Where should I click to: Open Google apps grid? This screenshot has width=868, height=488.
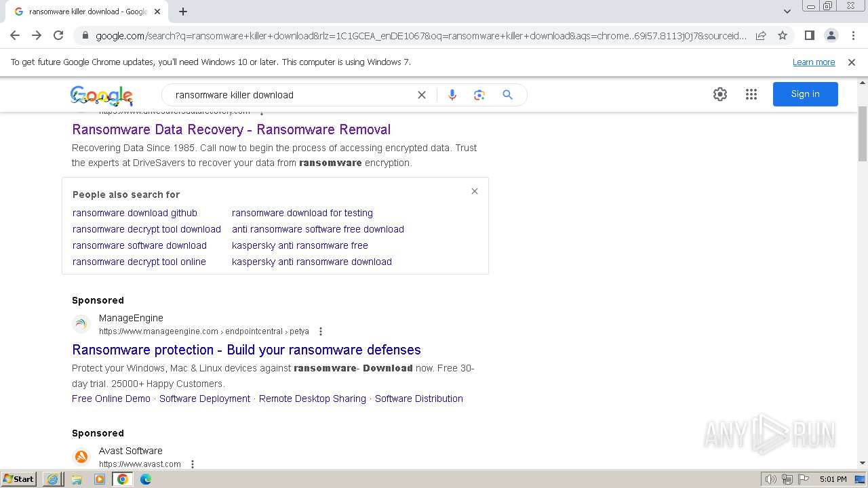[751, 94]
